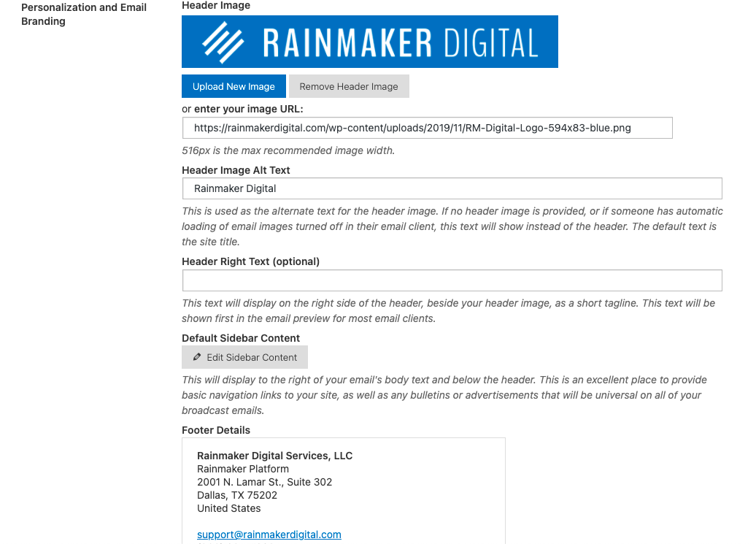Click the Dallas, TX address line in footer
This screenshot has width=756, height=544.
click(237, 494)
